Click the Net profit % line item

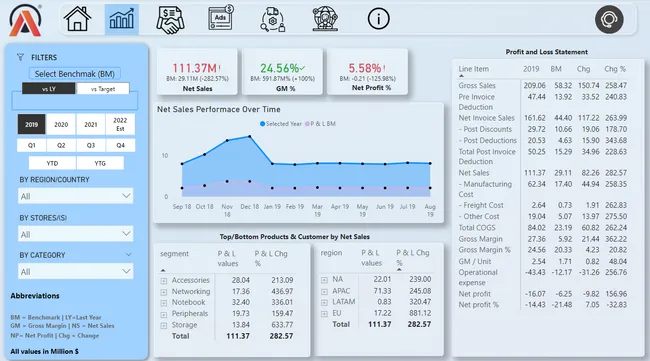tap(478, 305)
